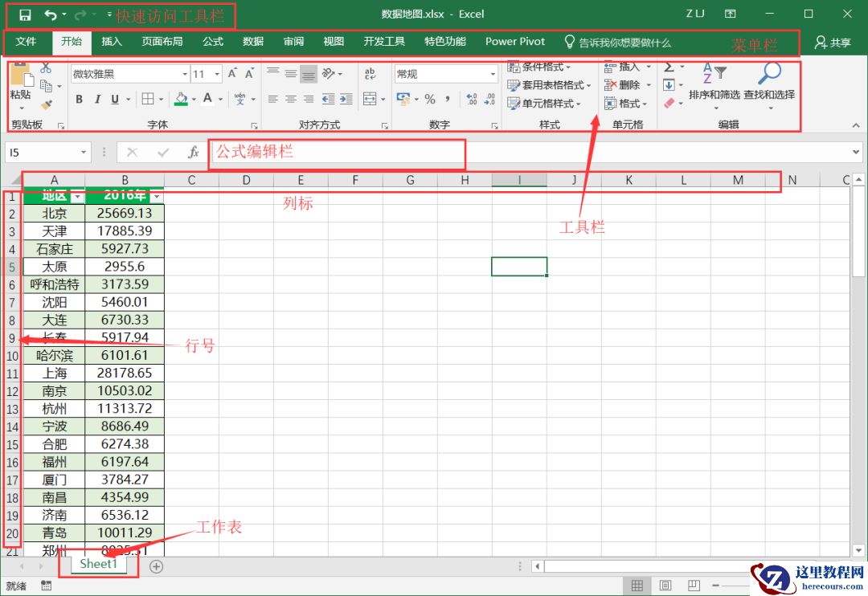
Task: Toggle Italic formatting
Action: click(x=97, y=100)
